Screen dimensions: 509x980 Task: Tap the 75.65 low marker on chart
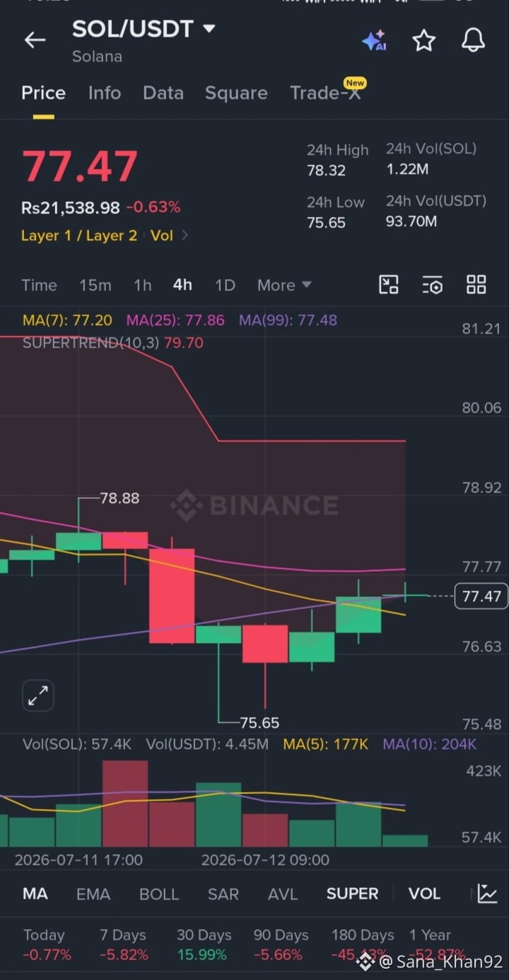point(259,723)
